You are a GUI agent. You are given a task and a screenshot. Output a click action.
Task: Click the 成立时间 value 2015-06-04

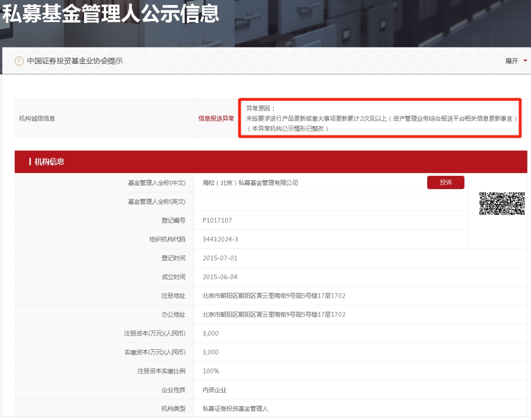pyautogui.click(x=220, y=277)
